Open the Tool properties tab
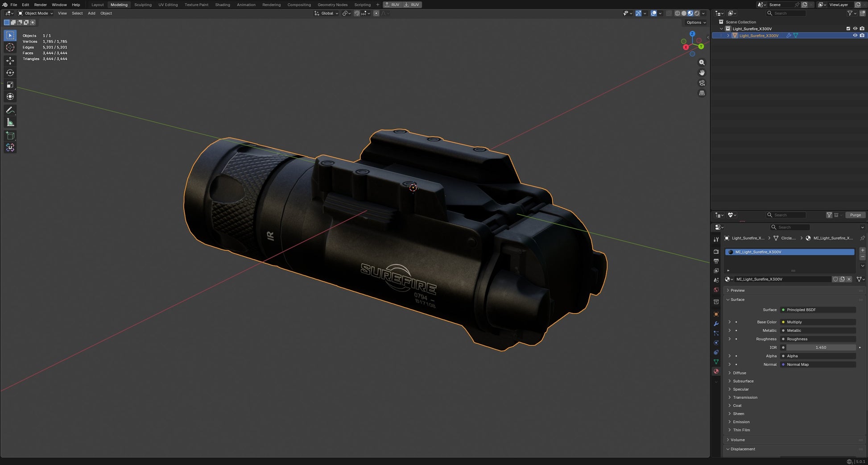This screenshot has height=465, width=868. coord(716,239)
